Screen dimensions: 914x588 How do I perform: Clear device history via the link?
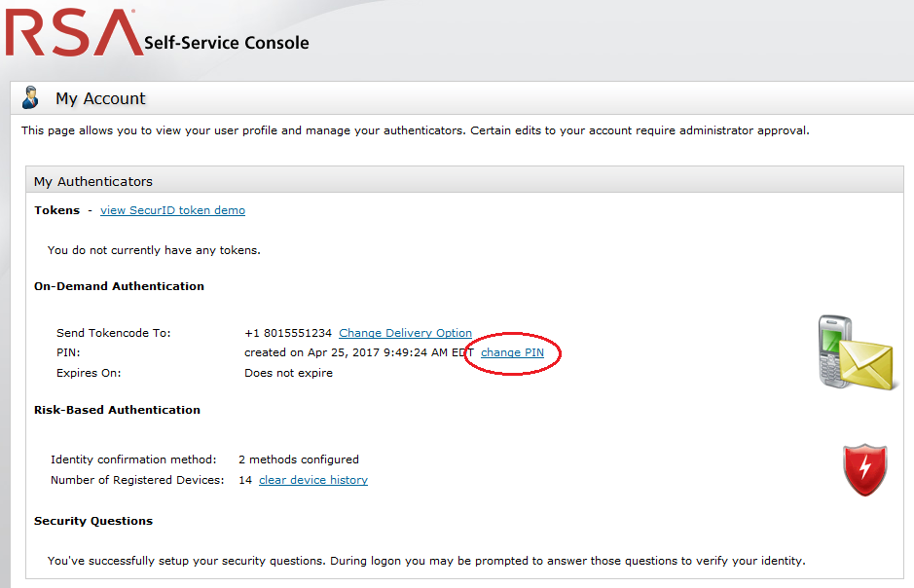[313, 480]
